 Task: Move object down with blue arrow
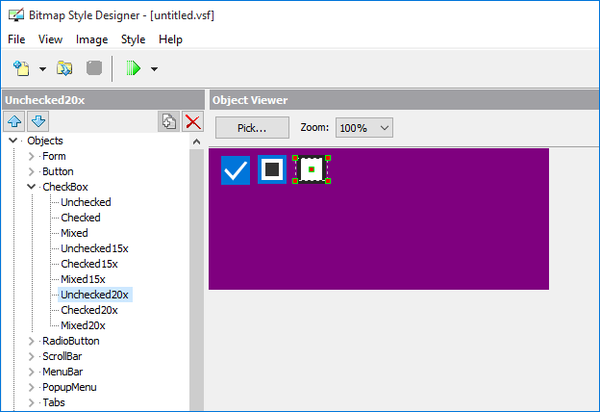[x=38, y=122]
